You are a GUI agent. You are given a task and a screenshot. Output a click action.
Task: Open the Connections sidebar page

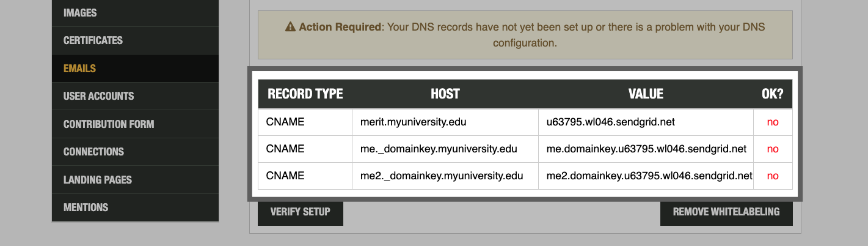tap(93, 152)
